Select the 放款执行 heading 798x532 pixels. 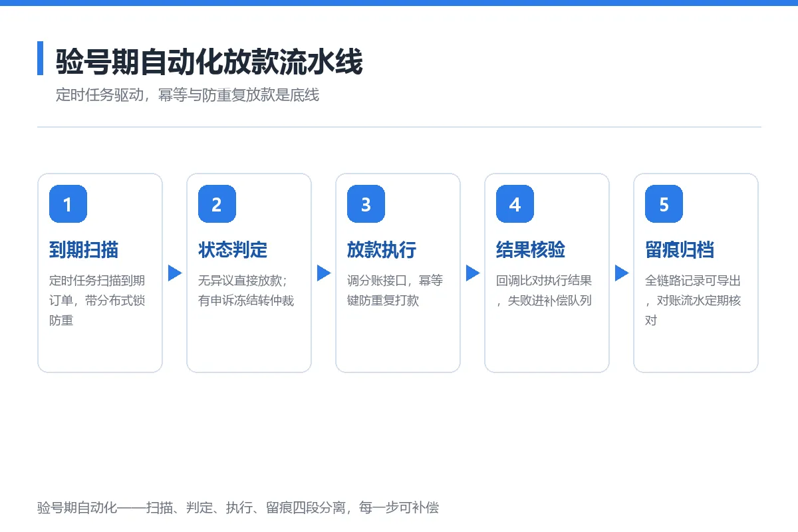[x=382, y=250]
